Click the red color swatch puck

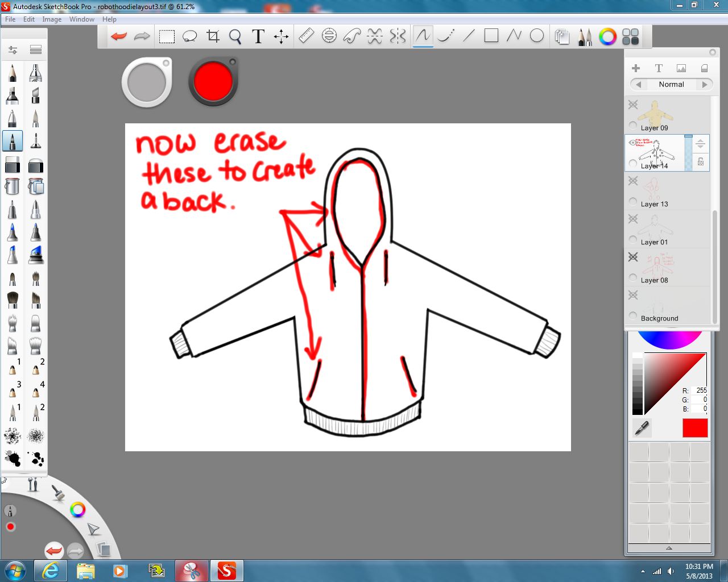click(212, 81)
